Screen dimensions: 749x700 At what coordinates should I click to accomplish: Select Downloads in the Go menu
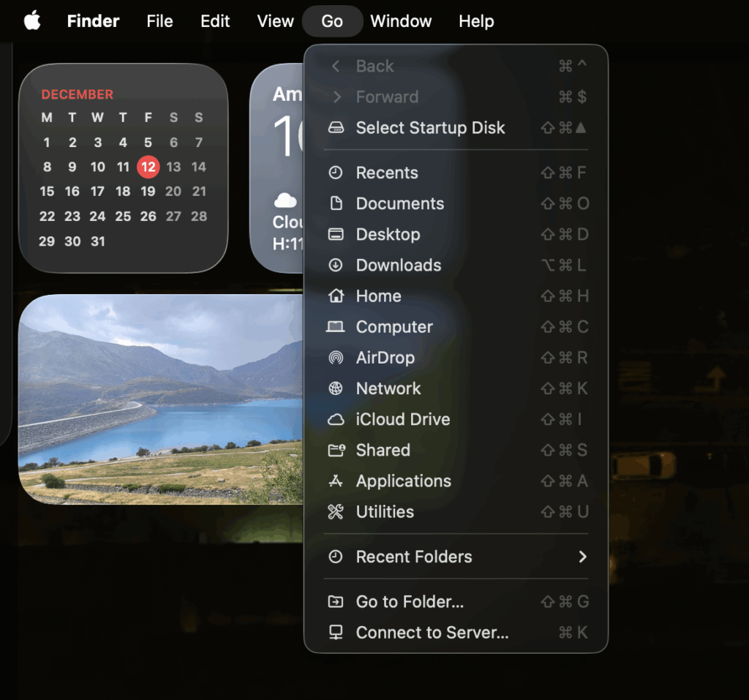(x=398, y=266)
